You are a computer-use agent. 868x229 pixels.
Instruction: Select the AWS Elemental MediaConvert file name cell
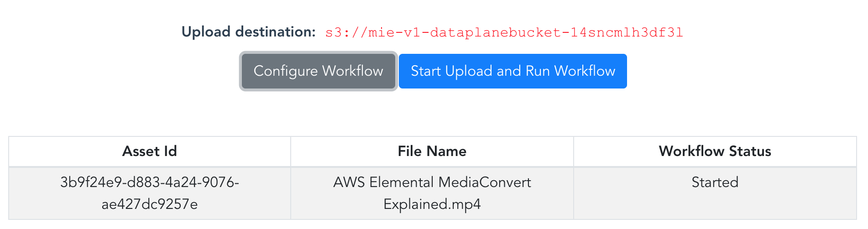tap(432, 193)
